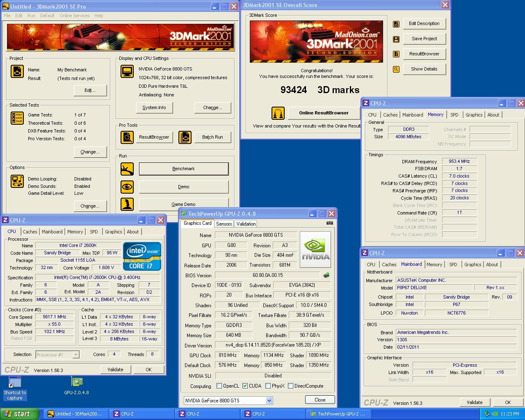
Task: Open the GPU-Z.0.4.8 desktop icon
Action: coord(76,386)
